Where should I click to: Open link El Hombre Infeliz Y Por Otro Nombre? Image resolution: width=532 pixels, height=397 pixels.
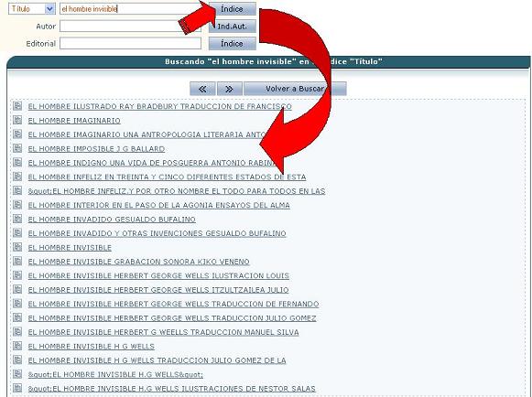pos(177,191)
